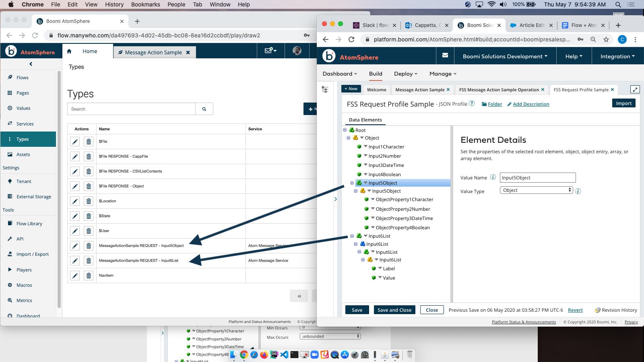
Task: Click the Save and Close button
Action: click(394, 310)
